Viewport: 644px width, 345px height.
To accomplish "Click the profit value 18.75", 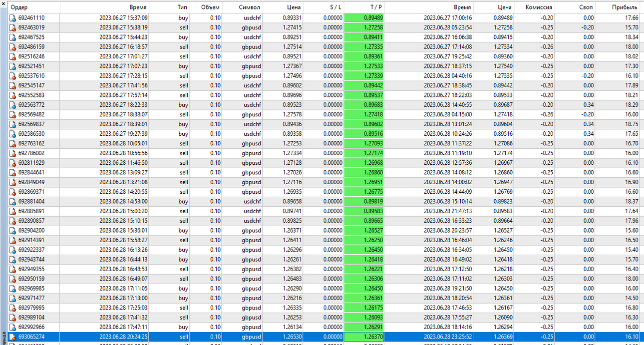I will [632, 124].
